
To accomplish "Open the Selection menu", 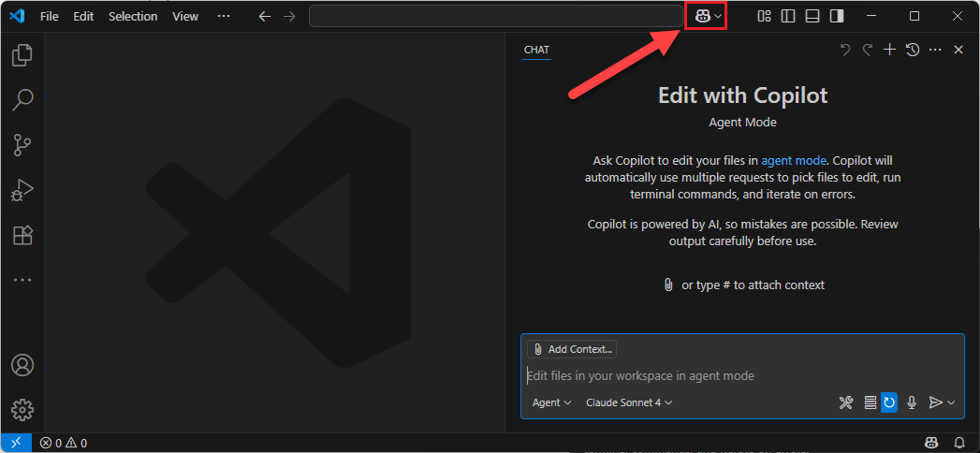I will click(x=133, y=16).
